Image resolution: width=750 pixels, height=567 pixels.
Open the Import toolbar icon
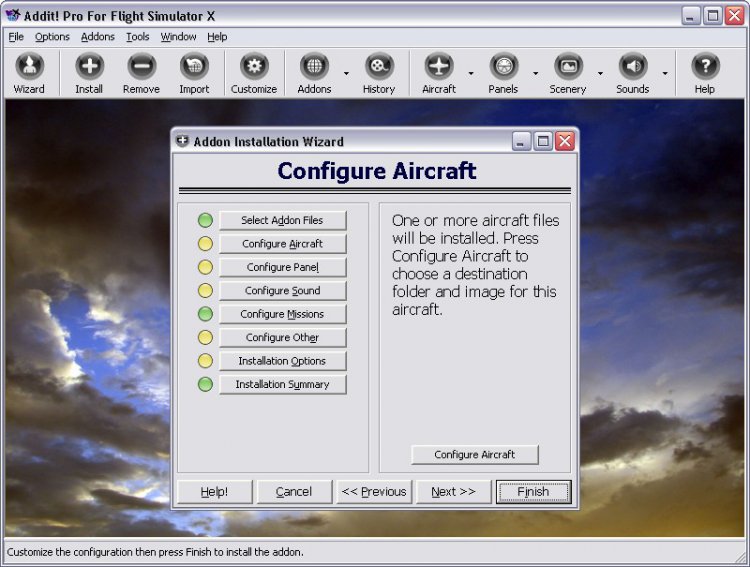tap(194, 66)
